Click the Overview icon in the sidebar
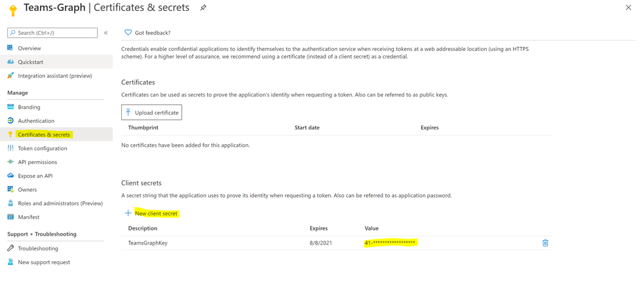Image resolution: width=644 pixels, height=298 pixels. (10, 48)
